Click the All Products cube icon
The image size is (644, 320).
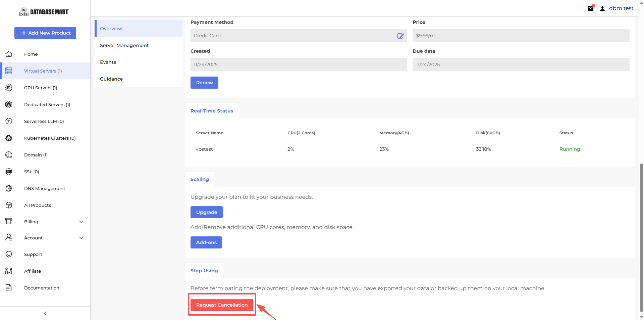pos(9,205)
